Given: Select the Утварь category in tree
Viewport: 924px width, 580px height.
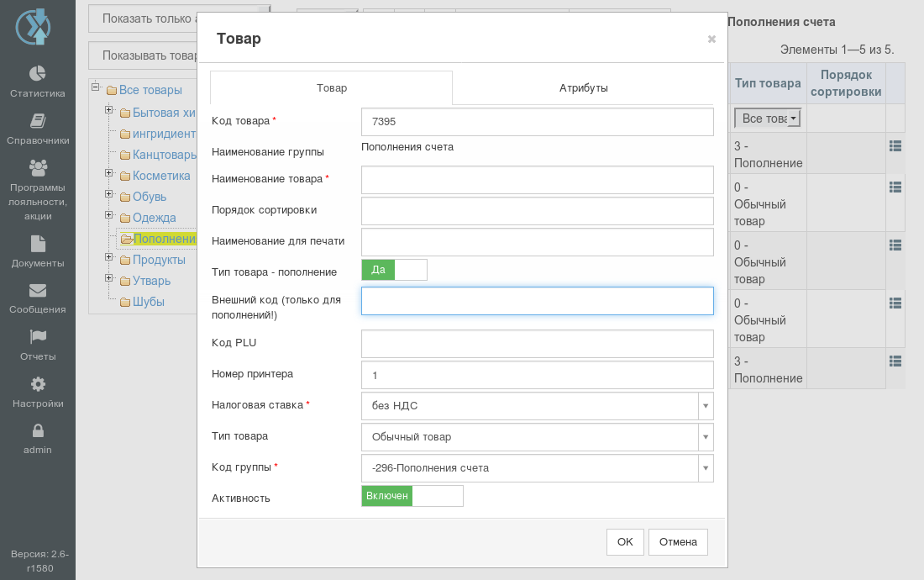Looking at the screenshot, I should tap(151, 281).
